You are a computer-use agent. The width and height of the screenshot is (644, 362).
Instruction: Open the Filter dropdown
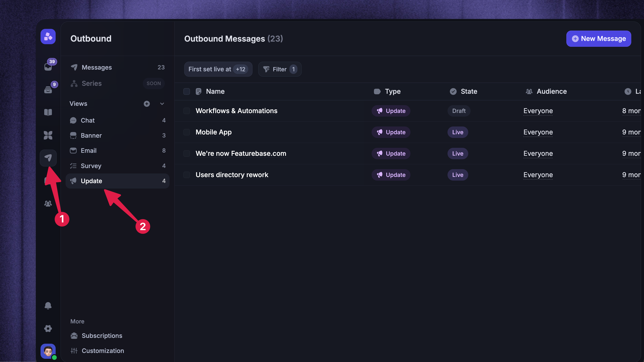280,69
